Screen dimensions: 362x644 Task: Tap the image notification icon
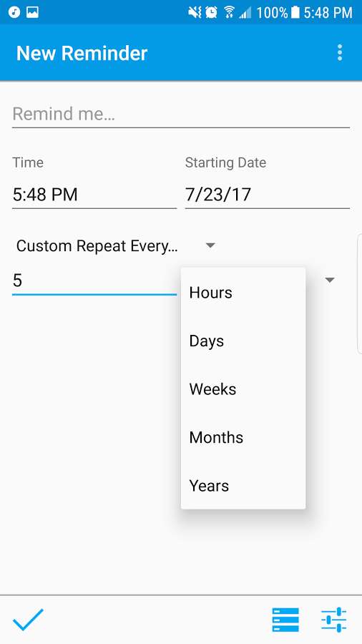tap(32, 12)
